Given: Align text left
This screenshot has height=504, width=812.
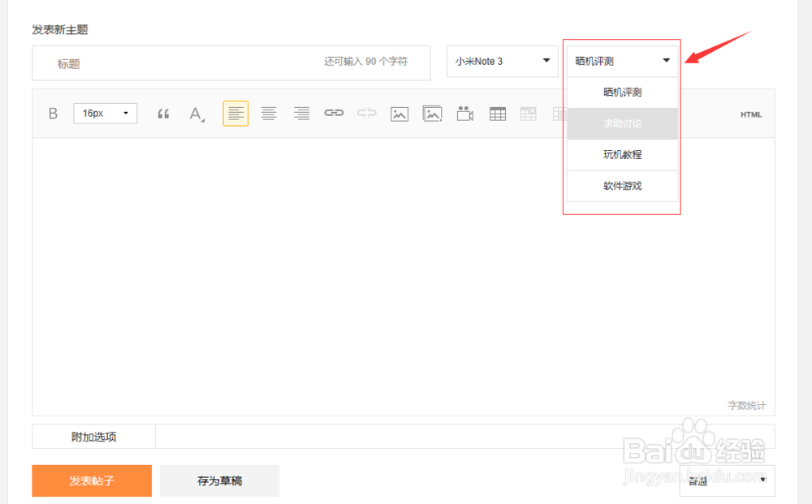Looking at the screenshot, I should point(235,114).
